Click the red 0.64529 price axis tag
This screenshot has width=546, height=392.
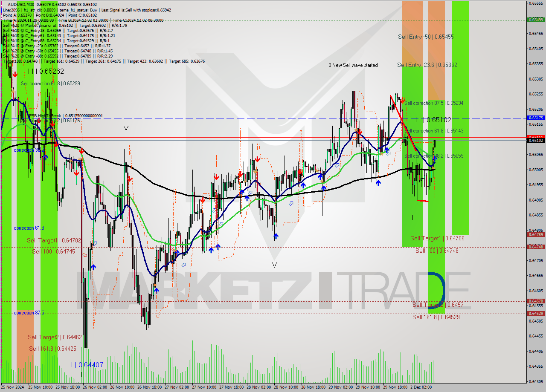point(536,313)
